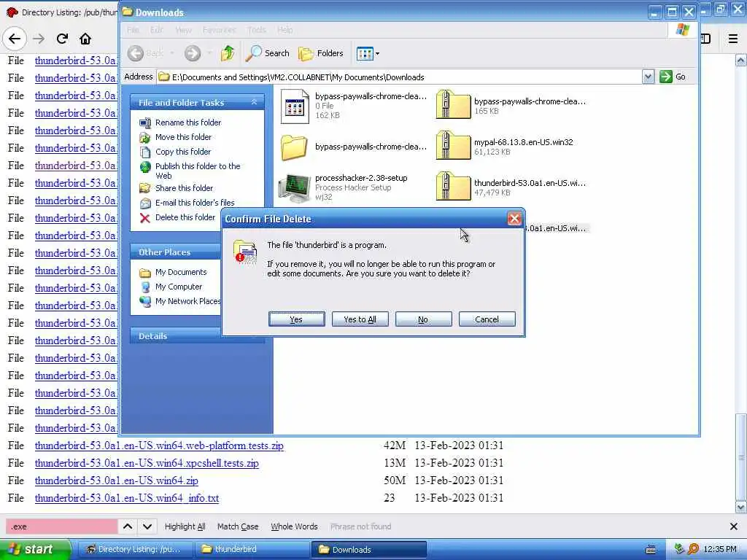Click Move this folder
This screenshot has height=560, width=747.
tap(183, 137)
